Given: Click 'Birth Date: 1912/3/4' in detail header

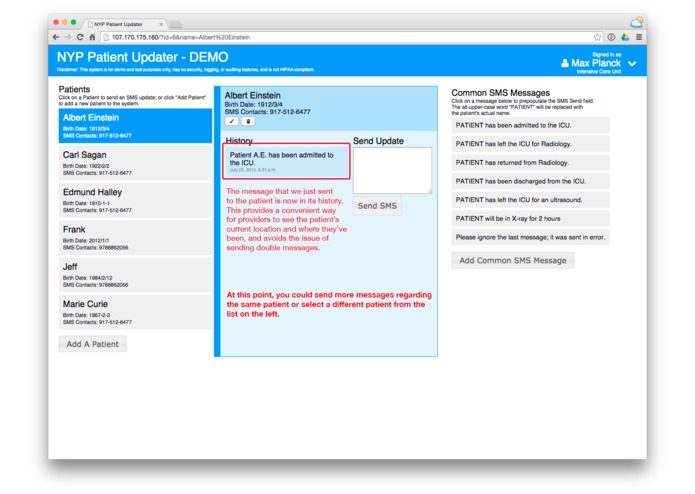Looking at the screenshot, I should pos(253,105).
